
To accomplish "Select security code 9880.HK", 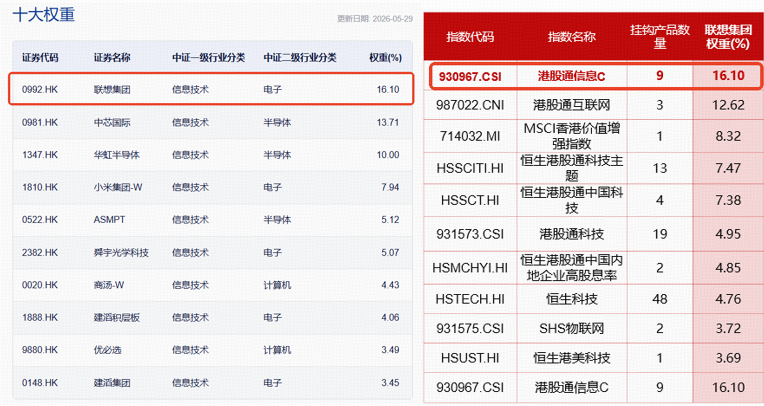I will click(40, 350).
